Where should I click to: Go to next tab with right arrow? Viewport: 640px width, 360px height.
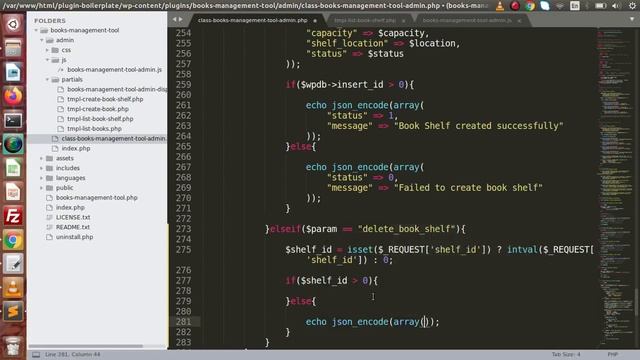(181, 19)
